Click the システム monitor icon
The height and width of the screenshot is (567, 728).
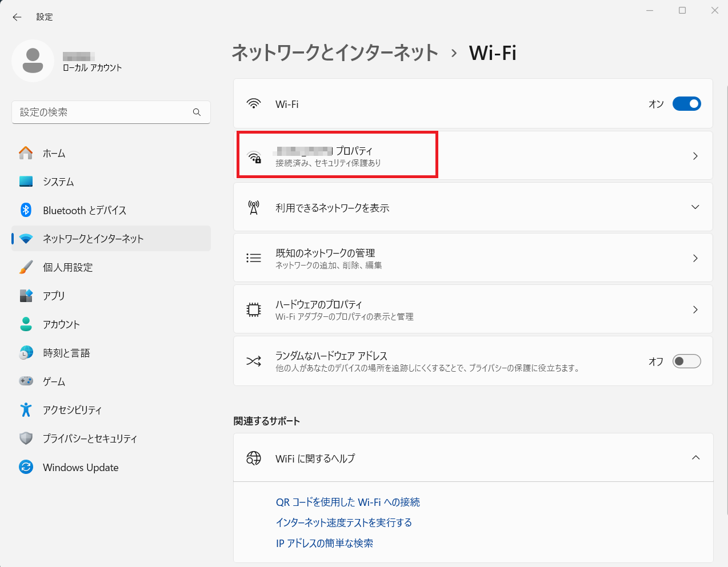(x=26, y=182)
